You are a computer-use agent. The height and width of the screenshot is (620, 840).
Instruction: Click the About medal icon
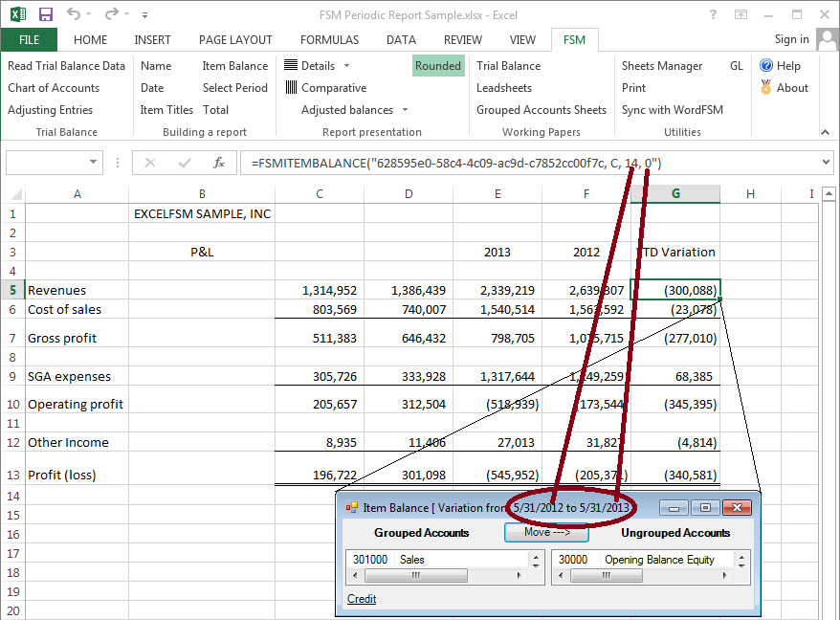tap(766, 88)
